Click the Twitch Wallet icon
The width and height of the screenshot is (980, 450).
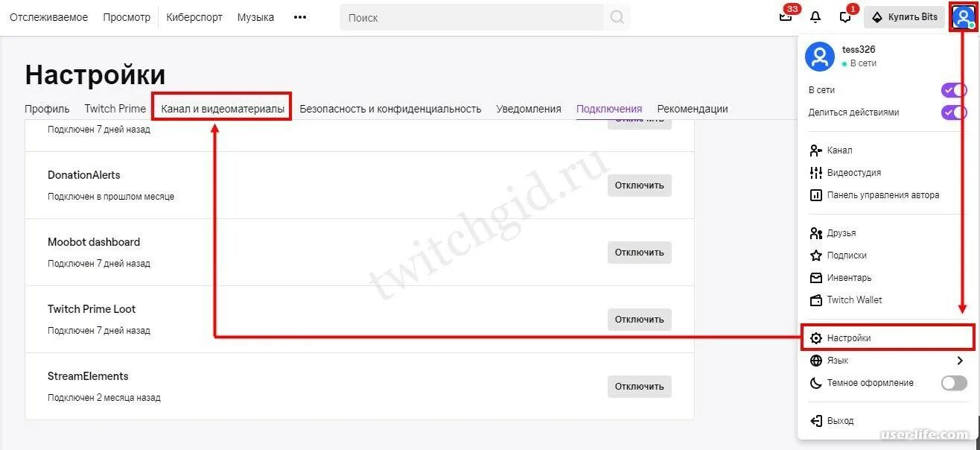[815, 300]
